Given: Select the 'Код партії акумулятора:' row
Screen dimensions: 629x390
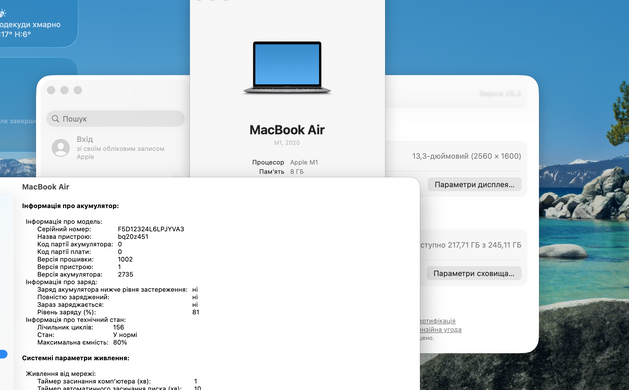Looking at the screenshot, I should pos(79,244).
